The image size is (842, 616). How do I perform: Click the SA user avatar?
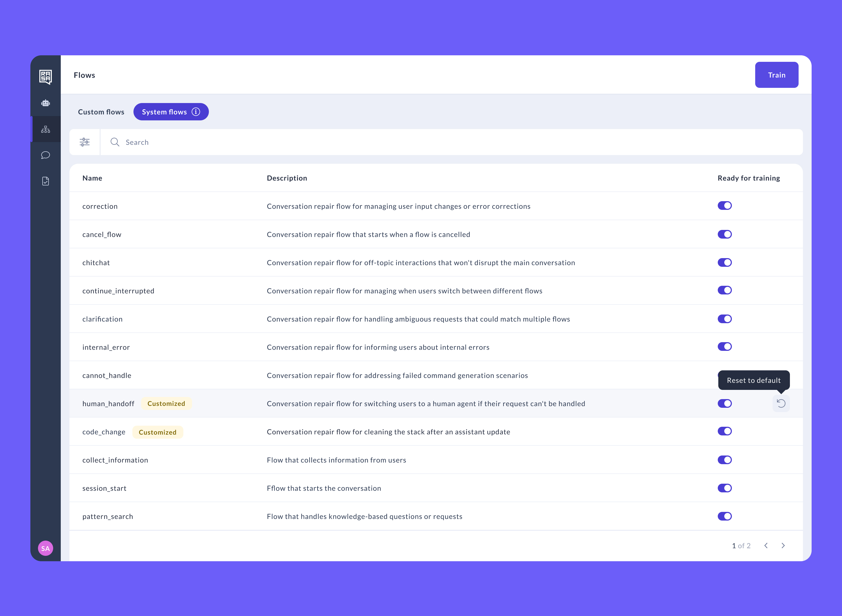click(46, 548)
